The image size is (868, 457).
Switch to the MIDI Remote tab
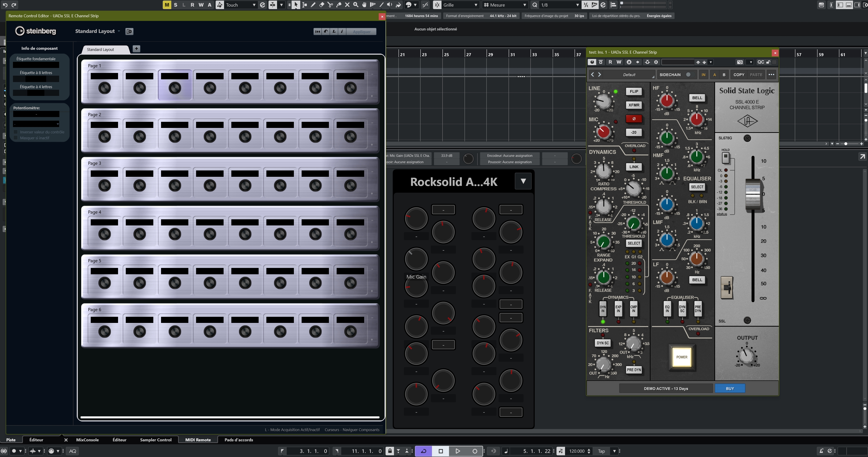(198, 440)
